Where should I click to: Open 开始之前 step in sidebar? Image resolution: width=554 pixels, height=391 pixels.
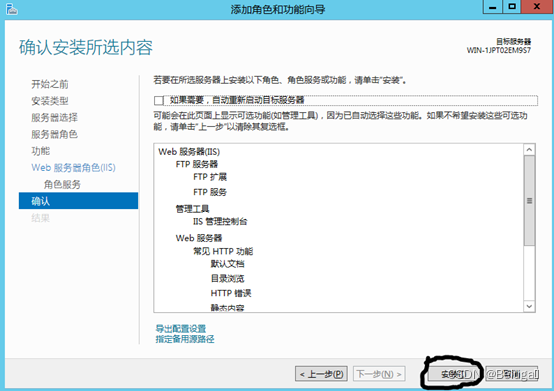[50, 84]
